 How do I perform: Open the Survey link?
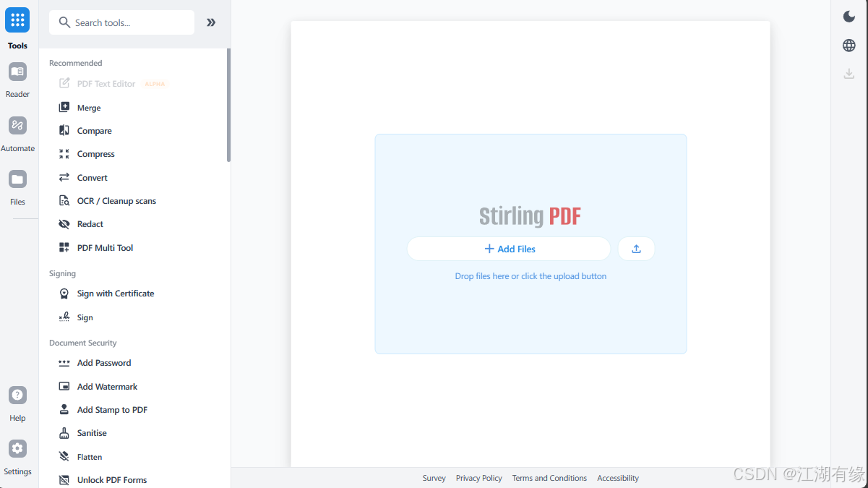coord(434,478)
